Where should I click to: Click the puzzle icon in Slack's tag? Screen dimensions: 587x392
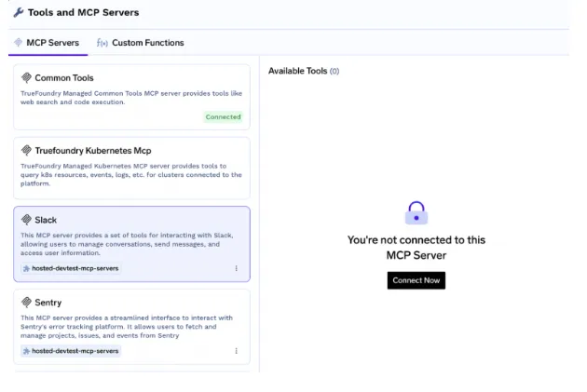coord(26,268)
